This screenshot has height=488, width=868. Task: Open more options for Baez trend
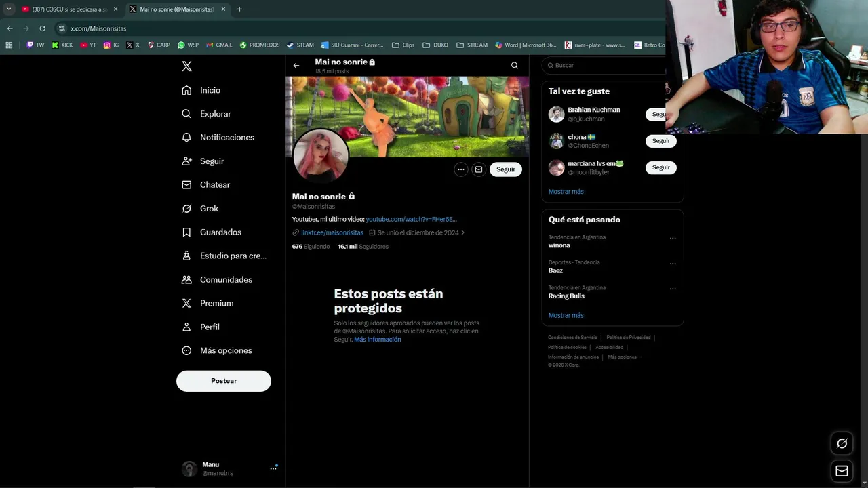(x=673, y=264)
